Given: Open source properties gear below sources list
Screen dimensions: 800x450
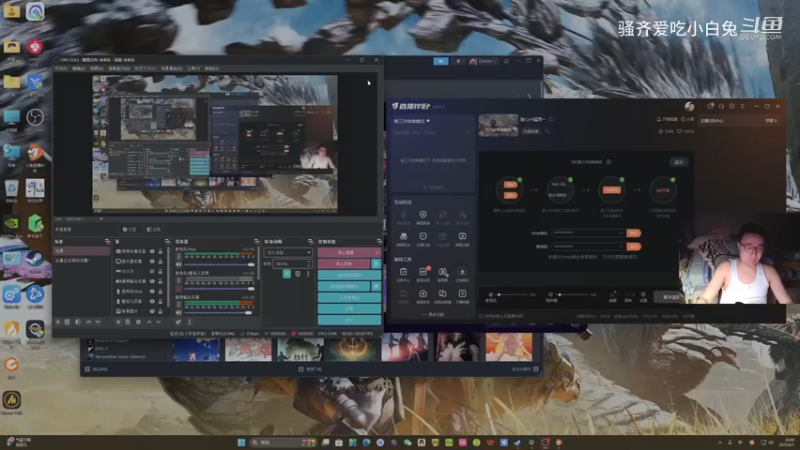Looking at the screenshot, I should coord(138,322).
